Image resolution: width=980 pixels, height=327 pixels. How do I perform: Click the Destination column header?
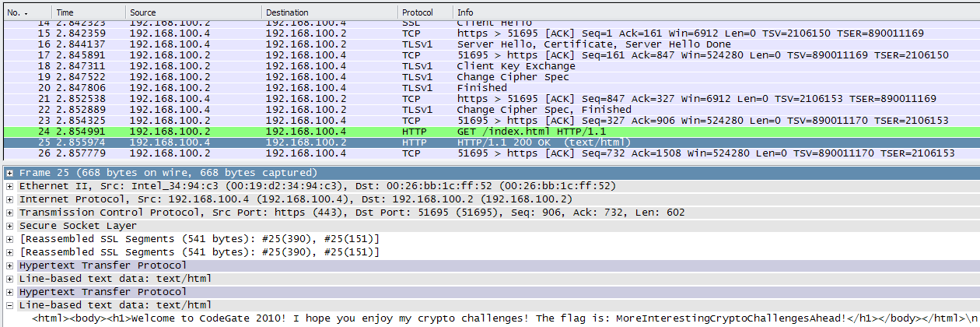pyautogui.click(x=327, y=12)
